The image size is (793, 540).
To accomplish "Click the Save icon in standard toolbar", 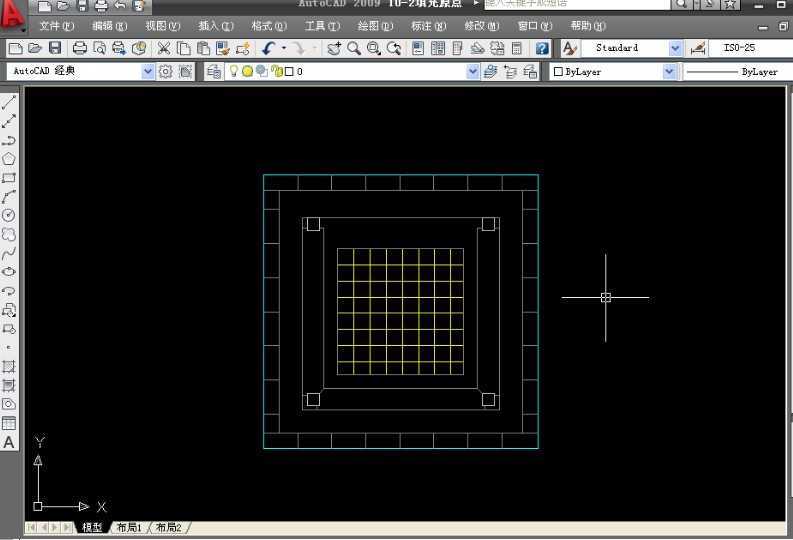I will (55, 49).
